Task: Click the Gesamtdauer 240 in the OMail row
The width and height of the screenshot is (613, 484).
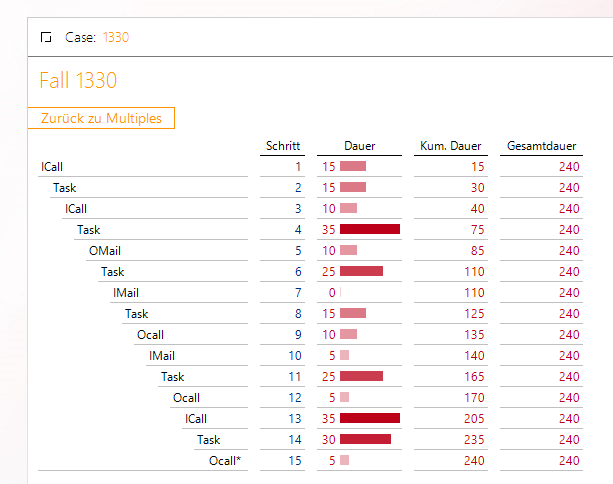Action: (569, 251)
